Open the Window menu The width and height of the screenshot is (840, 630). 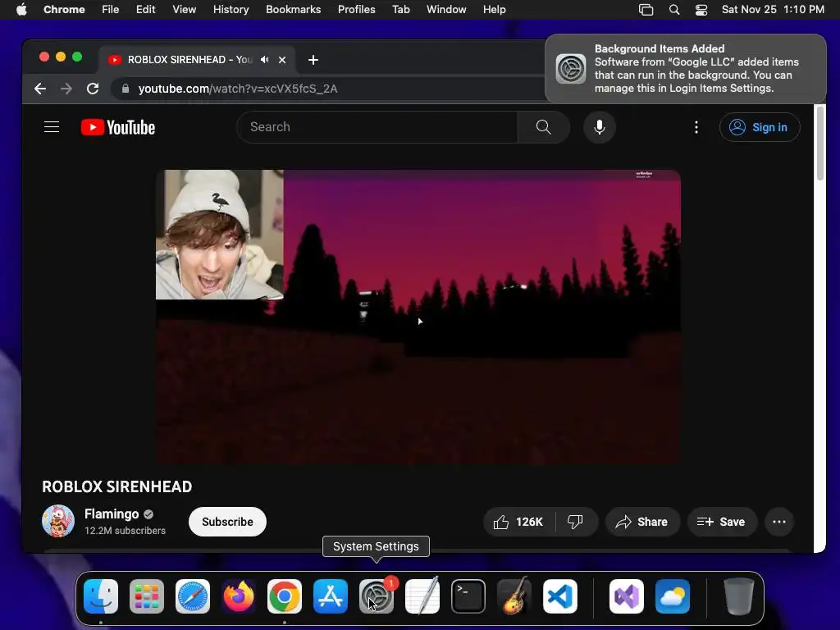pos(446,9)
